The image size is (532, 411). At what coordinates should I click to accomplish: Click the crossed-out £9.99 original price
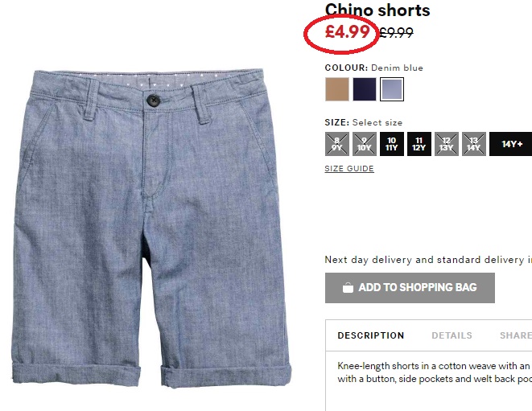tap(396, 33)
